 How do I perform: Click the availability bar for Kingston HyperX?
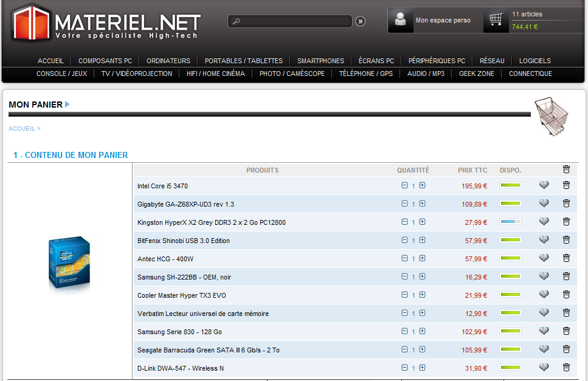click(510, 222)
